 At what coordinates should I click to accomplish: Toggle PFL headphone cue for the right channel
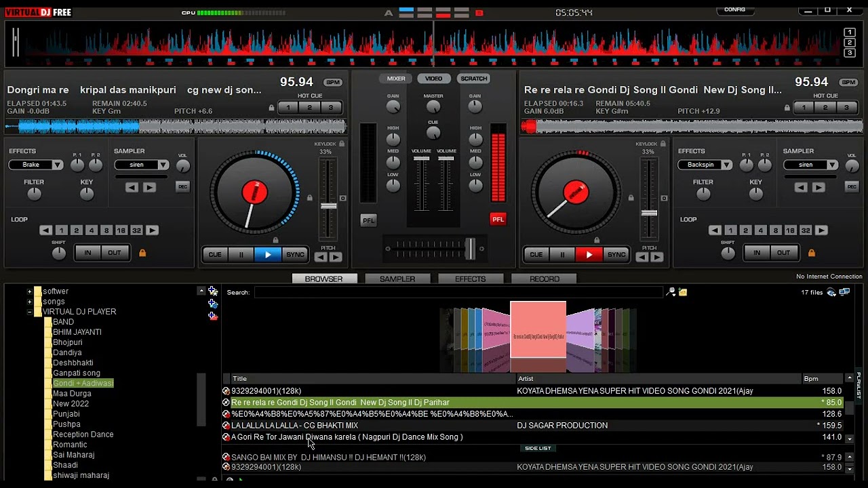[498, 219]
